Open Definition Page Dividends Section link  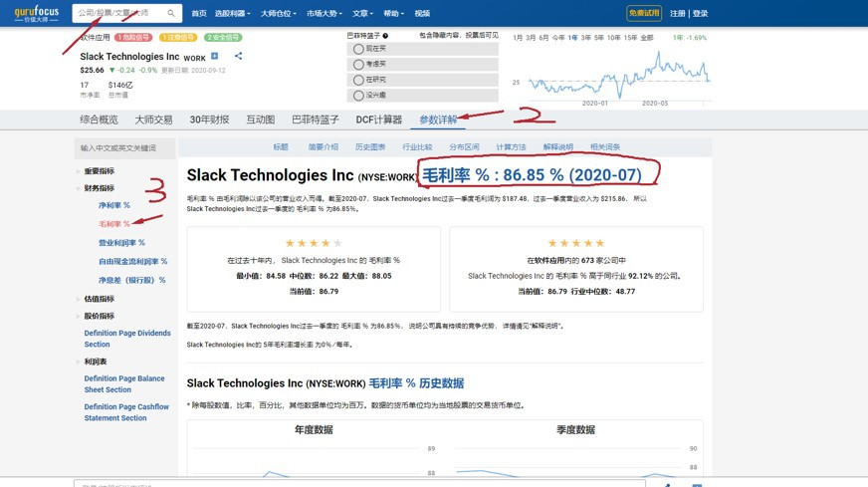(x=127, y=339)
